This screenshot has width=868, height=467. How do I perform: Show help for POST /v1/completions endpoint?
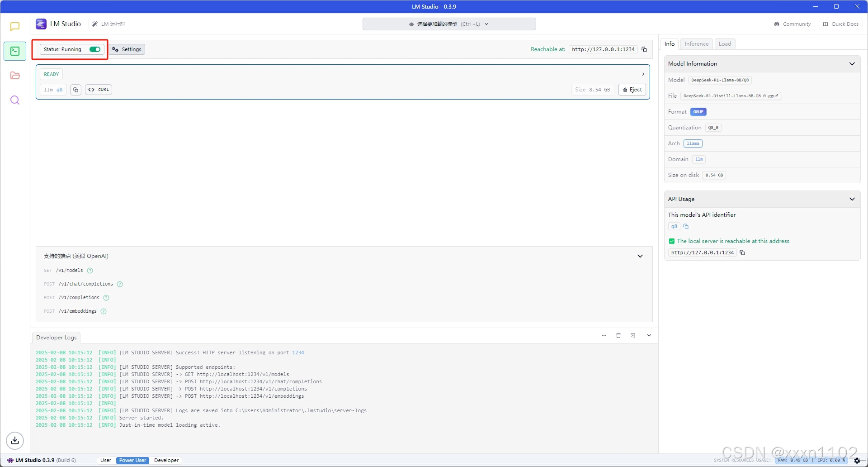click(x=106, y=298)
